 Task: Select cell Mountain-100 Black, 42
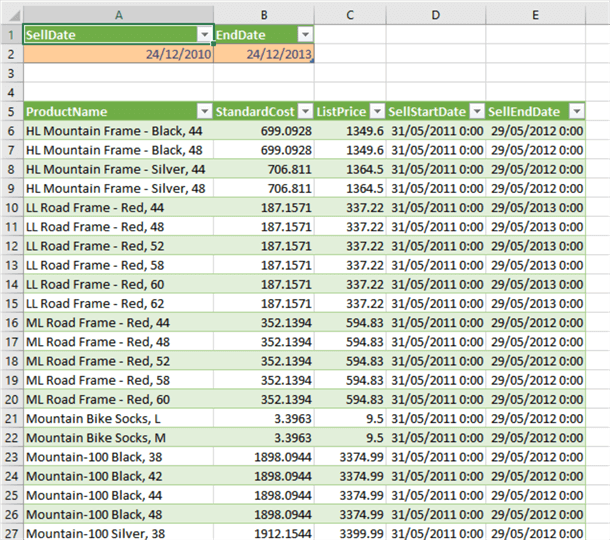pyautogui.click(x=119, y=476)
